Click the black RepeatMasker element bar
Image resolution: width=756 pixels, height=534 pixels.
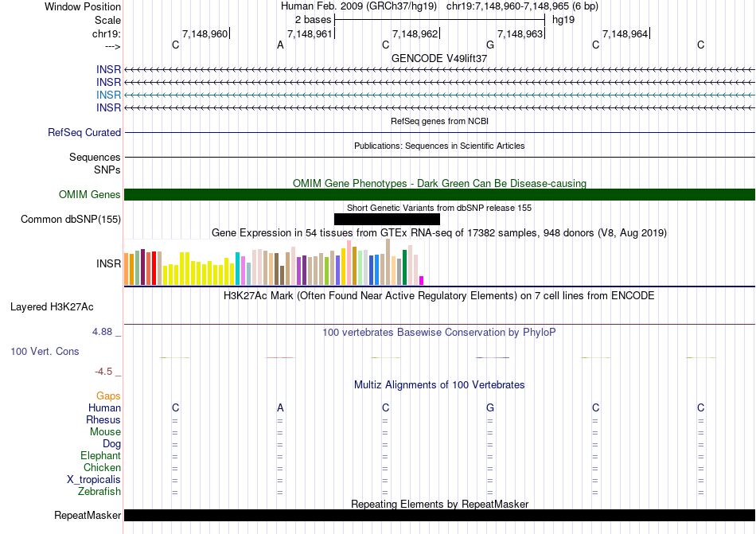[x=439, y=515]
